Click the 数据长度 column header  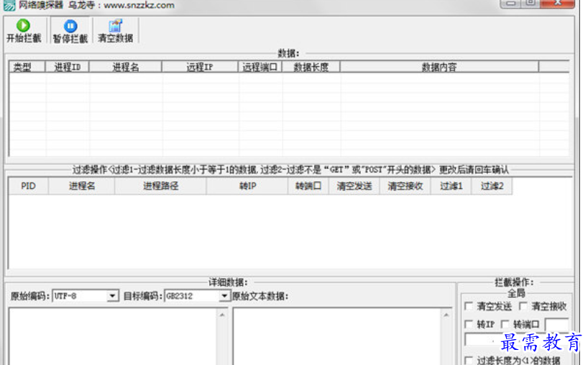click(x=311, y=67)
